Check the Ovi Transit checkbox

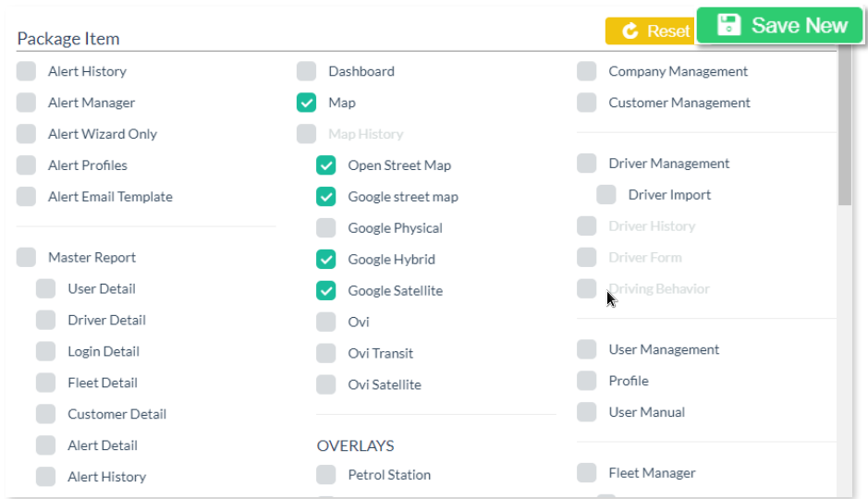pyautogui.click(x=326, y=353)
